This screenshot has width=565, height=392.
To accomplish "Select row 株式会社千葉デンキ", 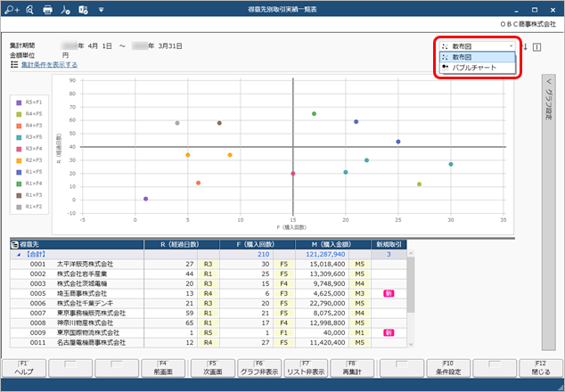I will [209, 304].
